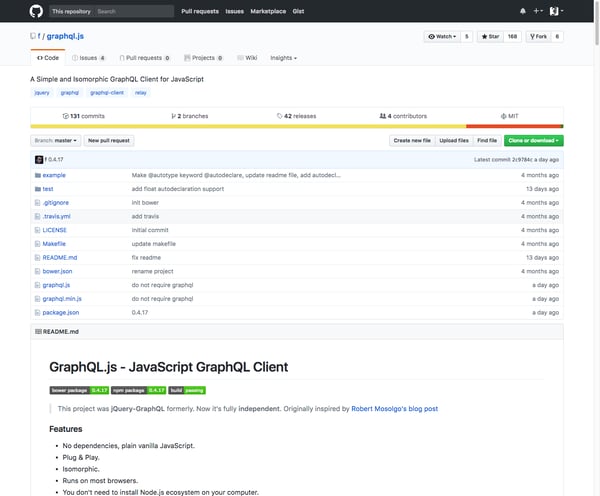Open the MIT license link

pos(509,116)
